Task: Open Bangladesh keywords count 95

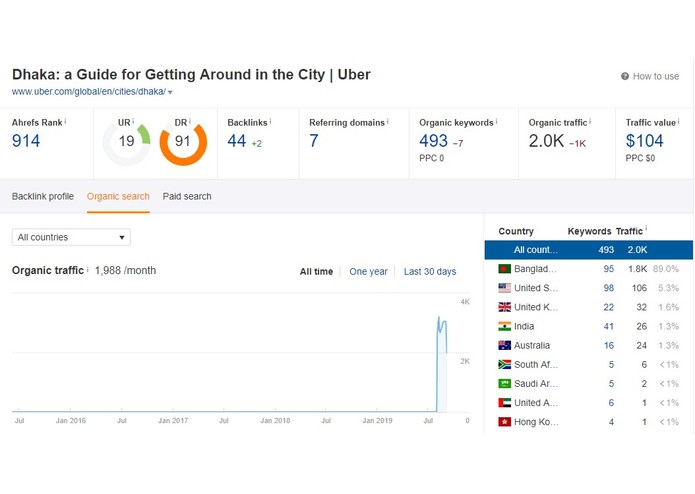Action: (609, 269)
